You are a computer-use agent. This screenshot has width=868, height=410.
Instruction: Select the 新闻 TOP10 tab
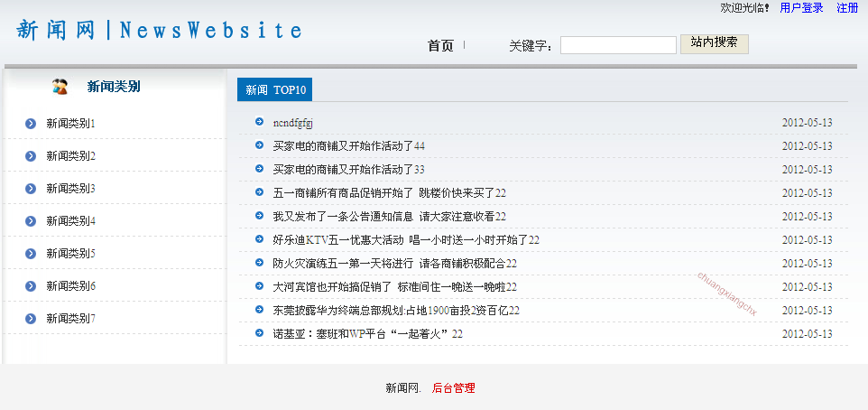[275, 90]
